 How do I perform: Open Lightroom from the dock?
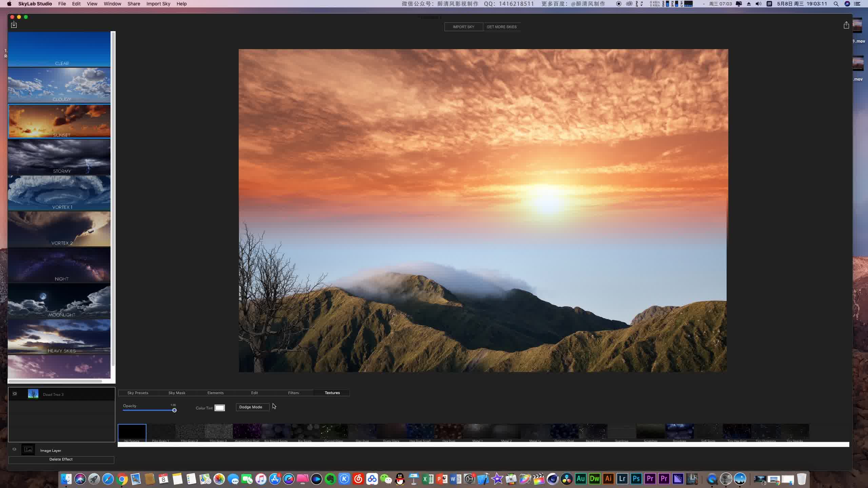pos(622,479)
